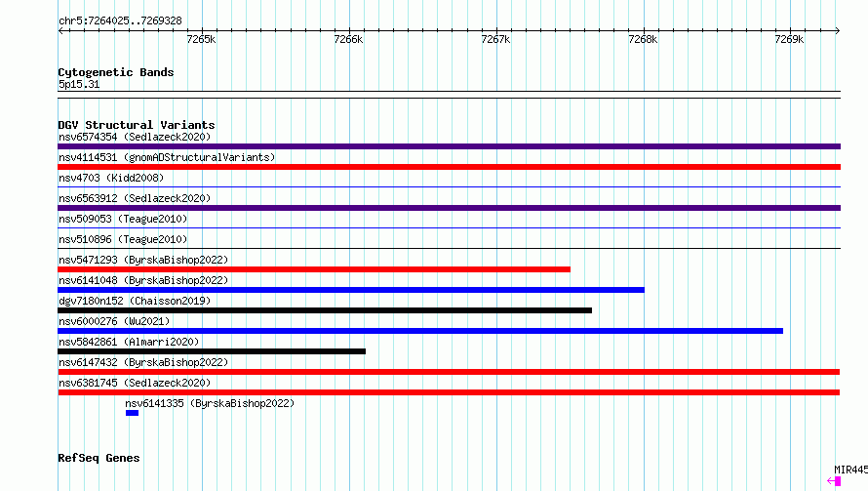Click the nsv4703 thin blue variant line
Viewport: 868px width, 491px height.
point(449,186)
